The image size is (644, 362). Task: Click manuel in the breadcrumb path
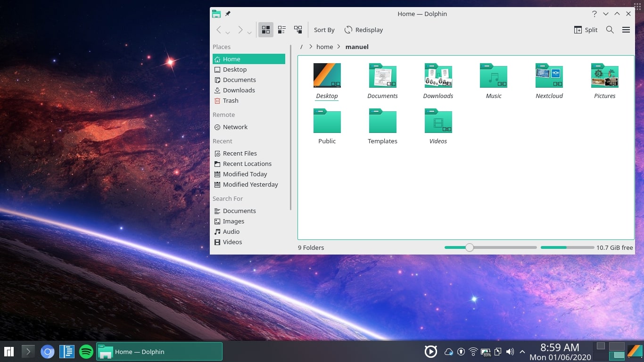click(x=357, y=47)
